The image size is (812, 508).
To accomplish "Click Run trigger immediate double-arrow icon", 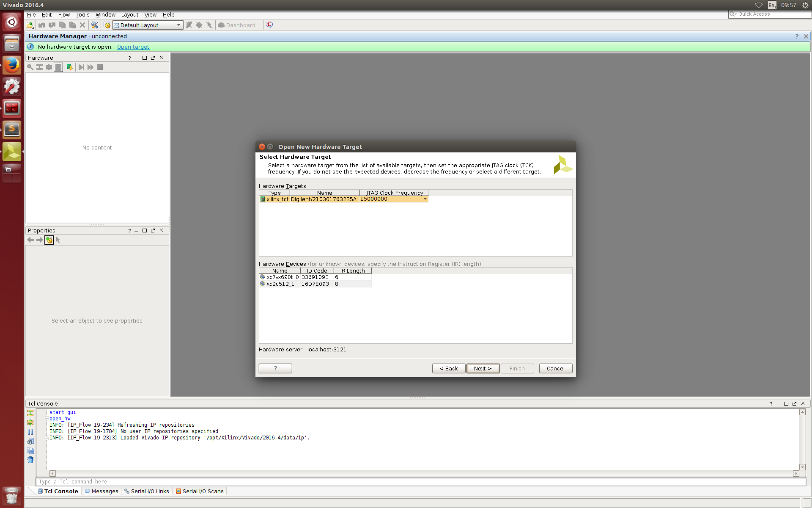I will (91, 67).
